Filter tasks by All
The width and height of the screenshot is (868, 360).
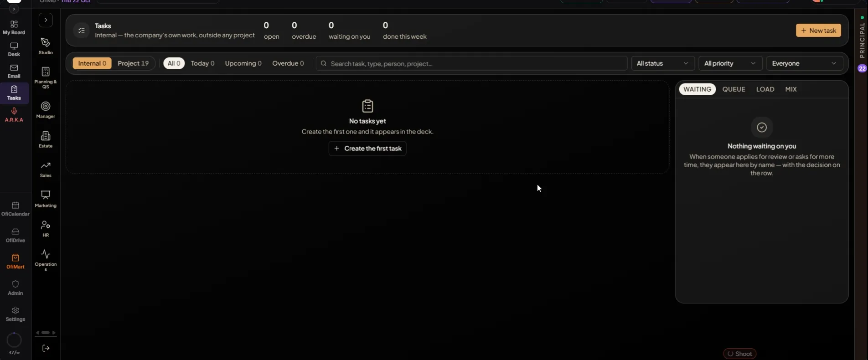174,63
